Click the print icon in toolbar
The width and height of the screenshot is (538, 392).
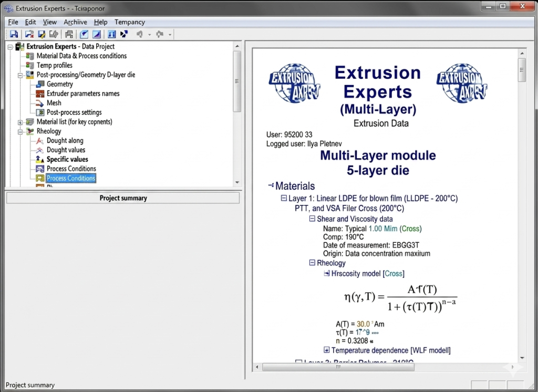tap(69, 34)
